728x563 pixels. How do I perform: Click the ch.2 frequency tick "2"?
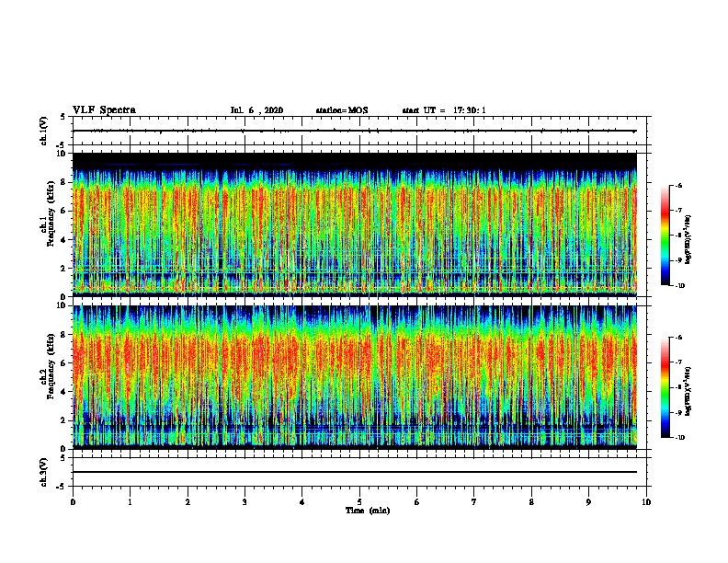63,420
